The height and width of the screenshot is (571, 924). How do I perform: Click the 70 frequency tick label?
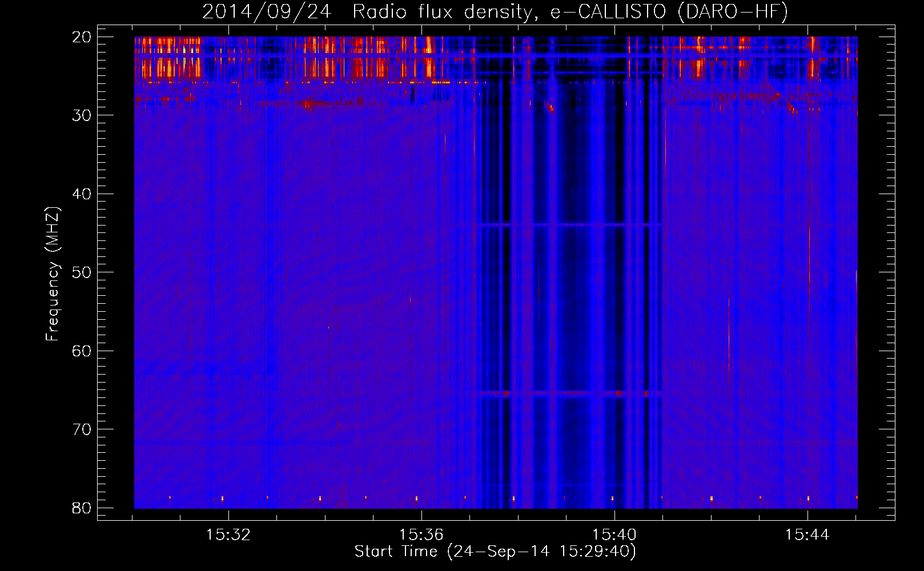point(82,429)
